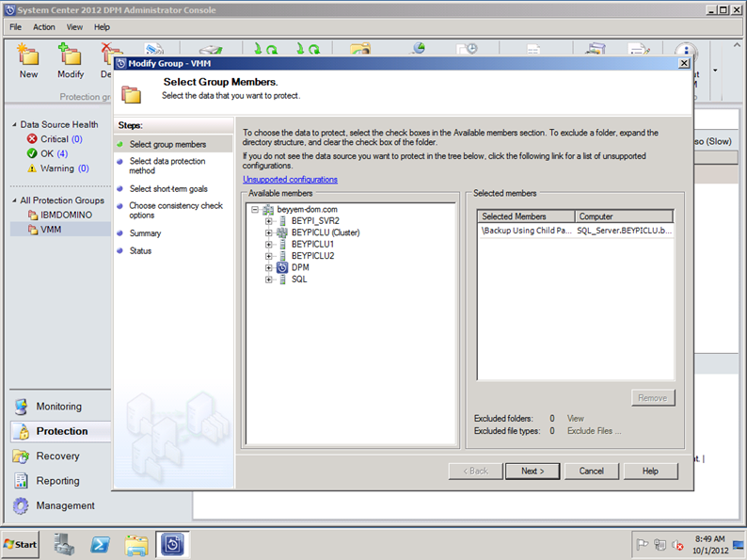
Task: Open the Action menu
Action: [x=44, y=27]
